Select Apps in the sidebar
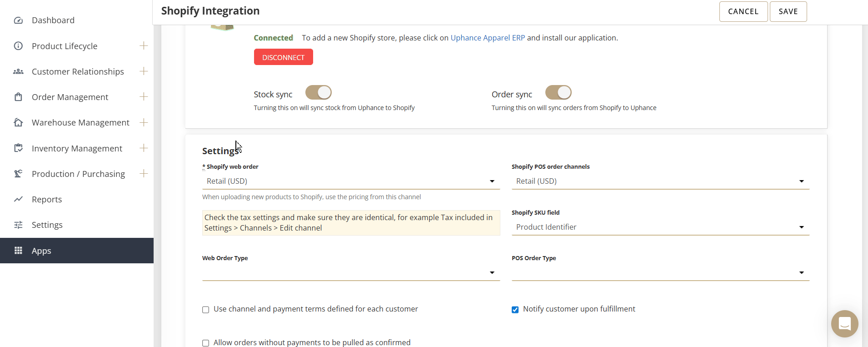Image resolution: width=868 pixels, height=347 pixels. (x=41, y=251)
